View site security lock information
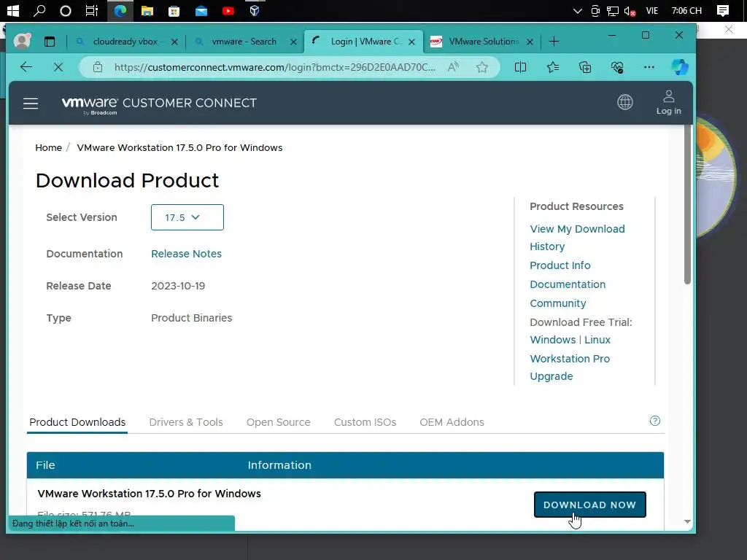Viewport: 747px width, 560px height. coord(98,67)
